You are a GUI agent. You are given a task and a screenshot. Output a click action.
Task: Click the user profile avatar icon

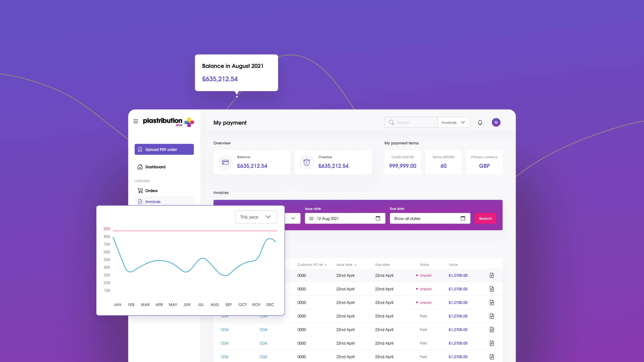496,122
